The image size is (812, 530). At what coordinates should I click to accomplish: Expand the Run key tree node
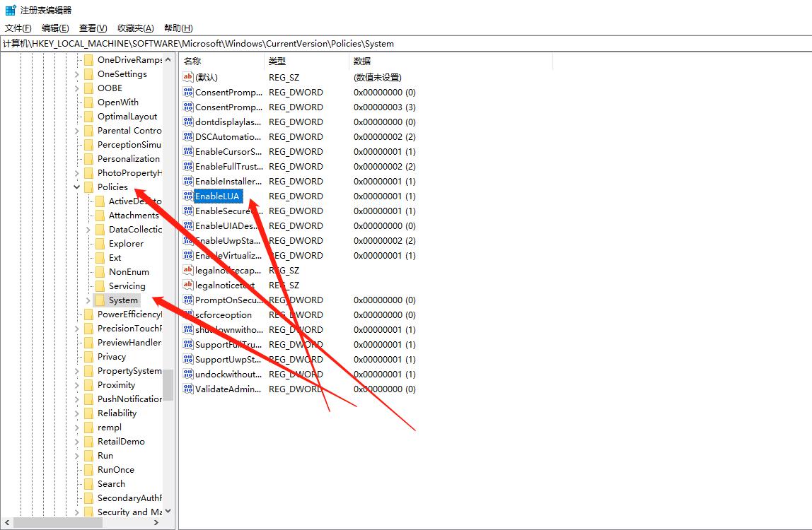(76, 456)
